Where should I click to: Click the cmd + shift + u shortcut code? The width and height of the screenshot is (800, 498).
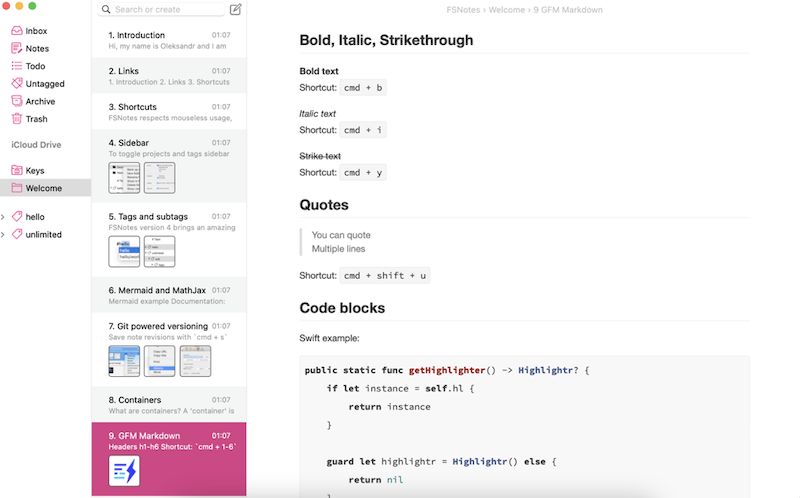pos(385,276)
